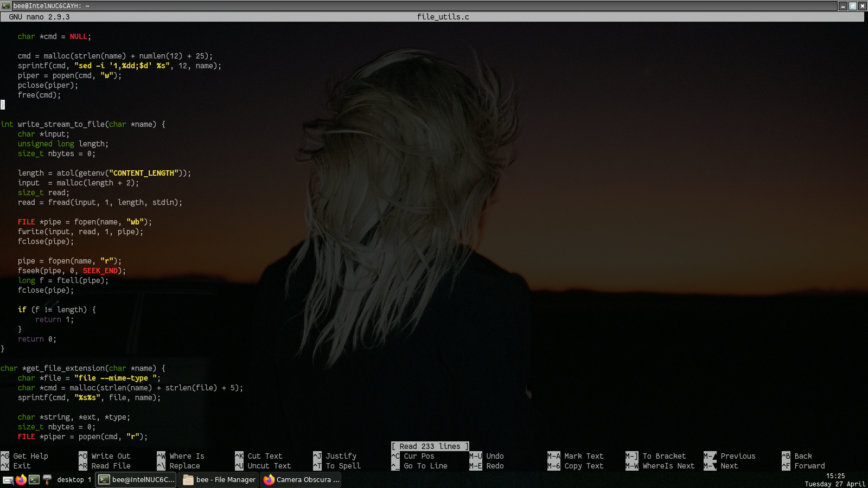Click the fourth quick-launch icon beside the terminal launcher

[x=47, y=480]
